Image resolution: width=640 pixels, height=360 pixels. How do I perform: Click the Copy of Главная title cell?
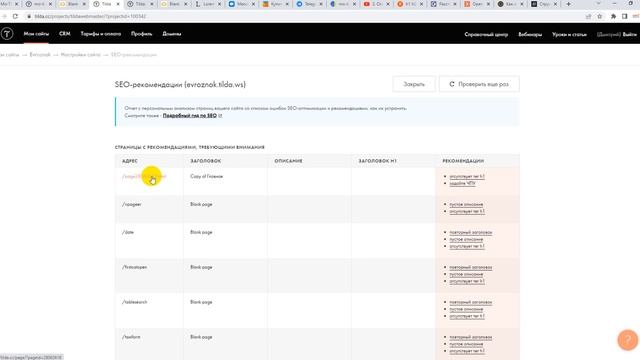pos(207,177)
